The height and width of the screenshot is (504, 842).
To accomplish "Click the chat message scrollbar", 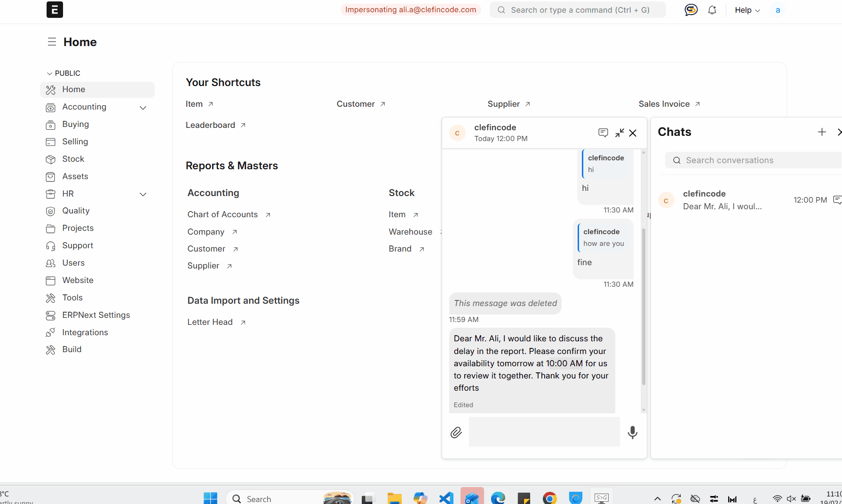I will click(643, 306).
